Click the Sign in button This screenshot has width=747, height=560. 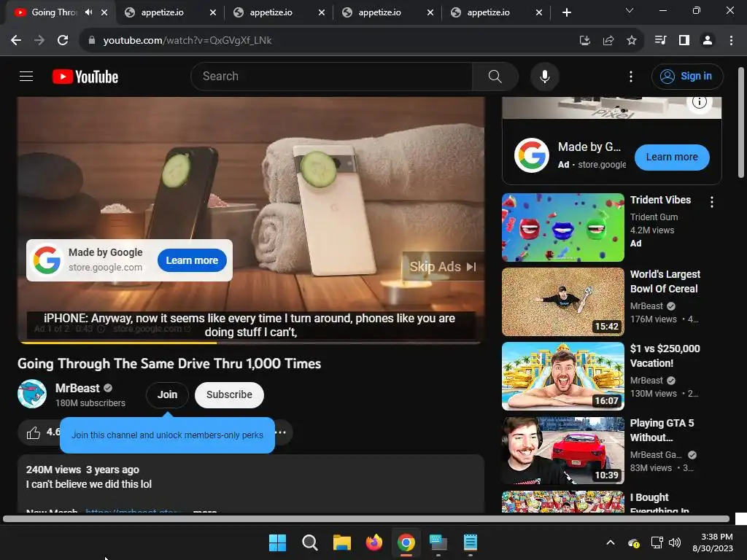click(687, 76)
